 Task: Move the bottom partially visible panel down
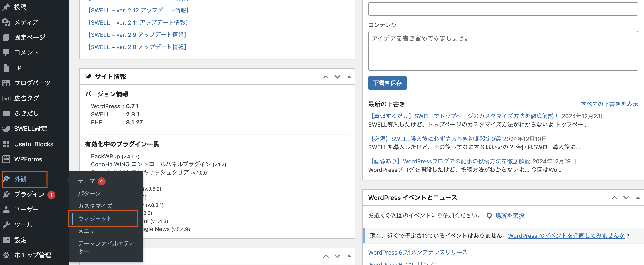pos(338,256)
